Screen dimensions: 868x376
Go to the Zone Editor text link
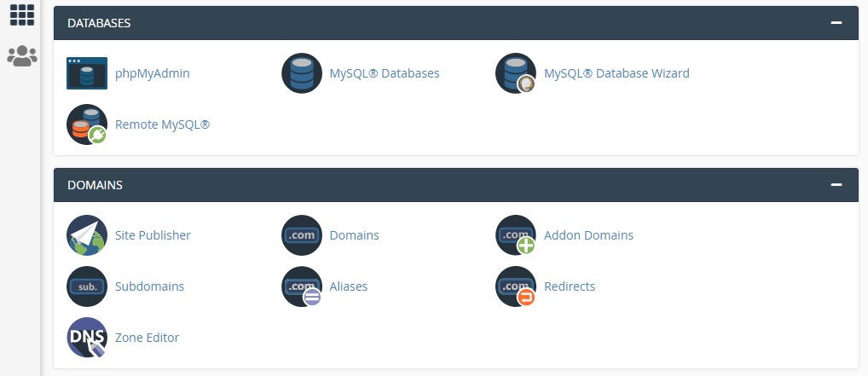click(x=147, y=338)
